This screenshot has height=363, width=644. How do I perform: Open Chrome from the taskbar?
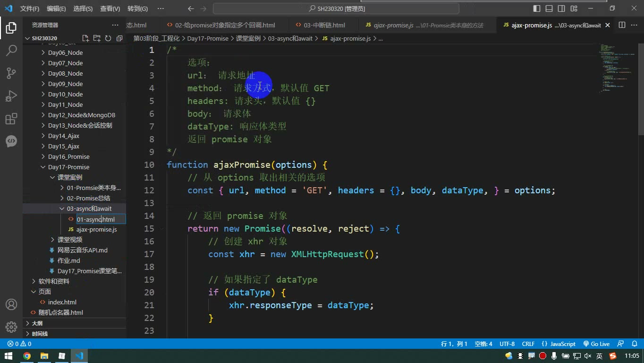point(27,356)
